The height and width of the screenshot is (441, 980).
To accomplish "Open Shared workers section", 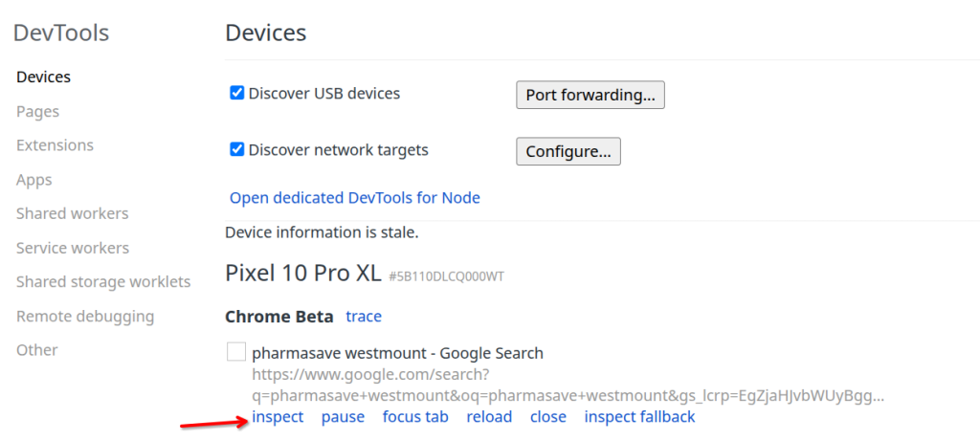I will coord(72,213).
